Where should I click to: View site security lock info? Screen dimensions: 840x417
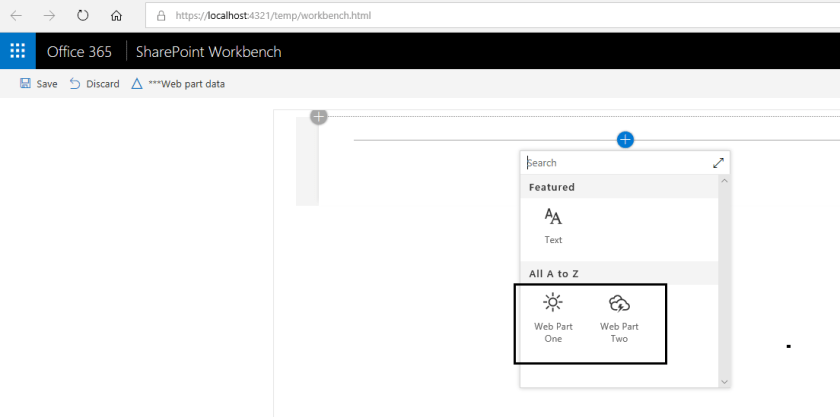point(161,16)
